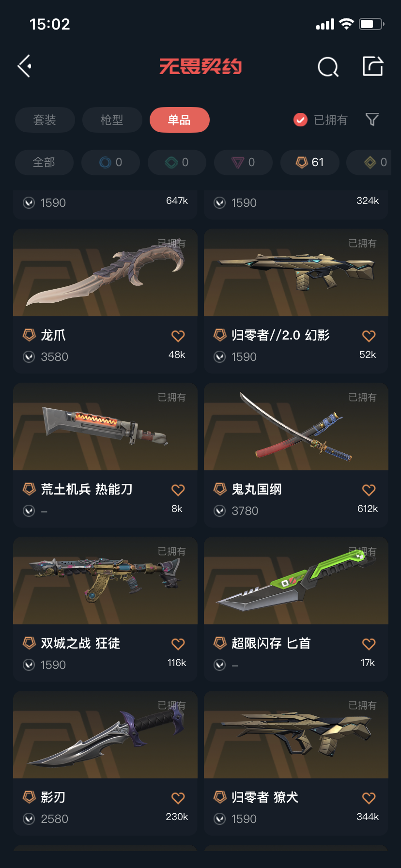
Task: Toggle the 已拥有 owned checkbox
Action: pos(300,120)
